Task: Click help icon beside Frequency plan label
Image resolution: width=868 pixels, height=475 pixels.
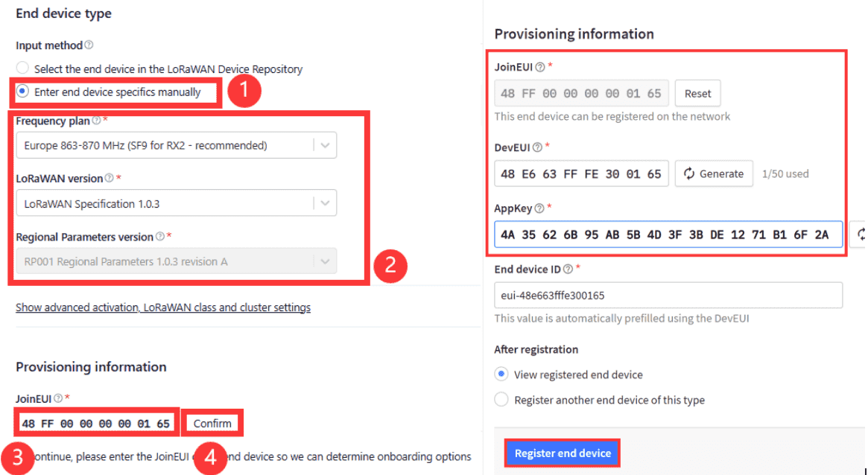Action: click(96, 121)
